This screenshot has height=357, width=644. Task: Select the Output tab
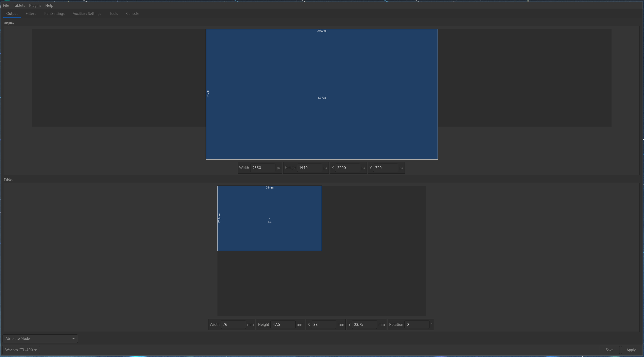[x=12, y=14]
